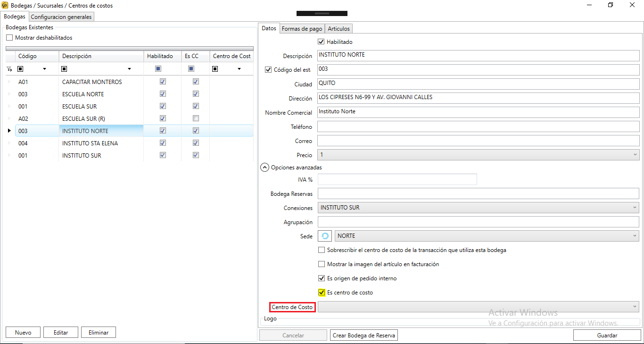Open the Conexiones dropdown showing INSTITUTO SUR
This screenshot has width=644, height=344.
pyautogui.click(x=479, y=208)
